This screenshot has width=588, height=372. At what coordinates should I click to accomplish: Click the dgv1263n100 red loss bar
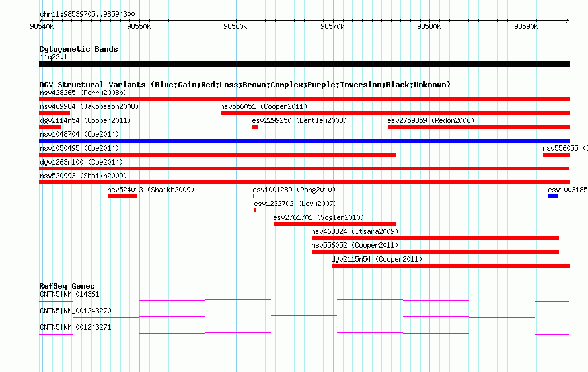click(x=304, y=168)
